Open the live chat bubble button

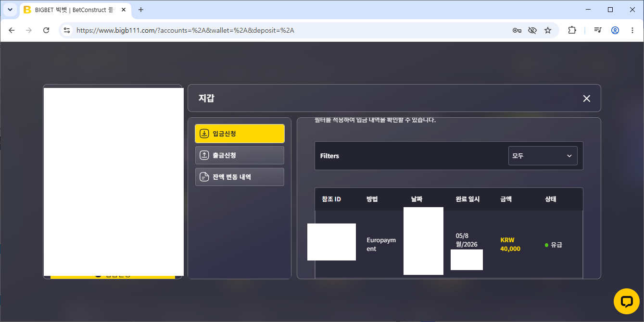(627, 301)
